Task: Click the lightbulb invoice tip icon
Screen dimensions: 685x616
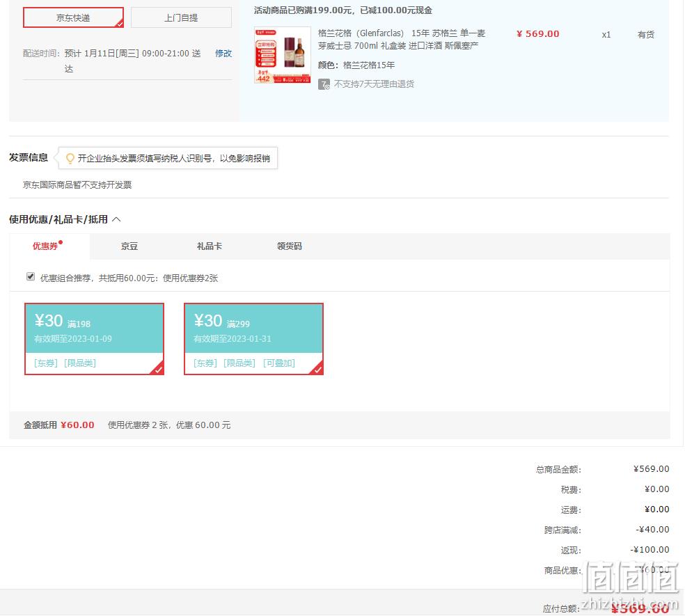Action: [70, 158]
